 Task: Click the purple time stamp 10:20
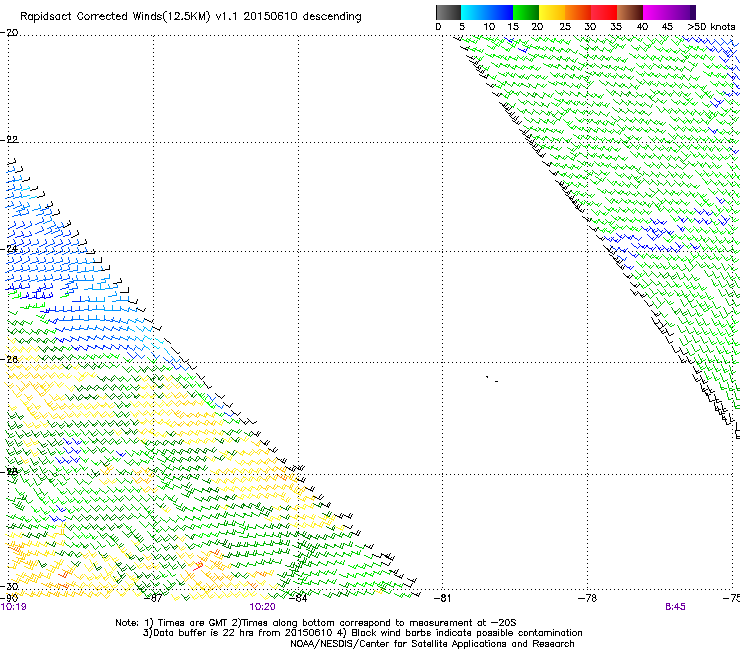[x=262, y=607]
